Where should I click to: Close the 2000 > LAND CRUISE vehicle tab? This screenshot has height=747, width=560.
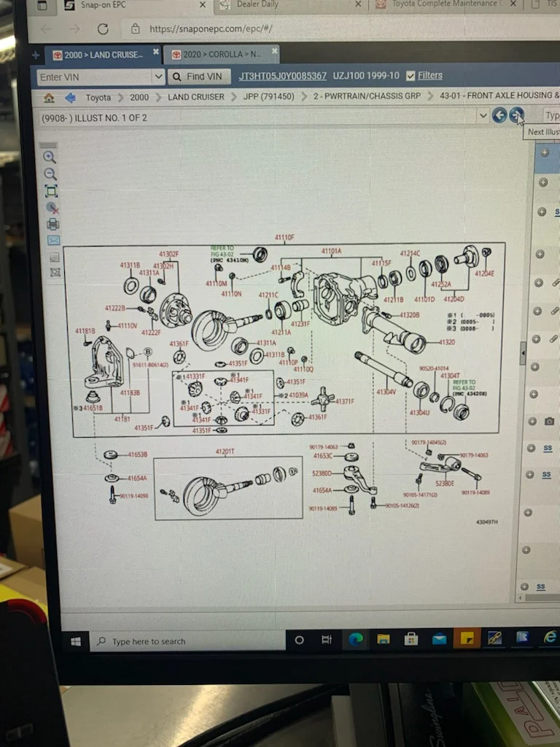click(156, 52)
